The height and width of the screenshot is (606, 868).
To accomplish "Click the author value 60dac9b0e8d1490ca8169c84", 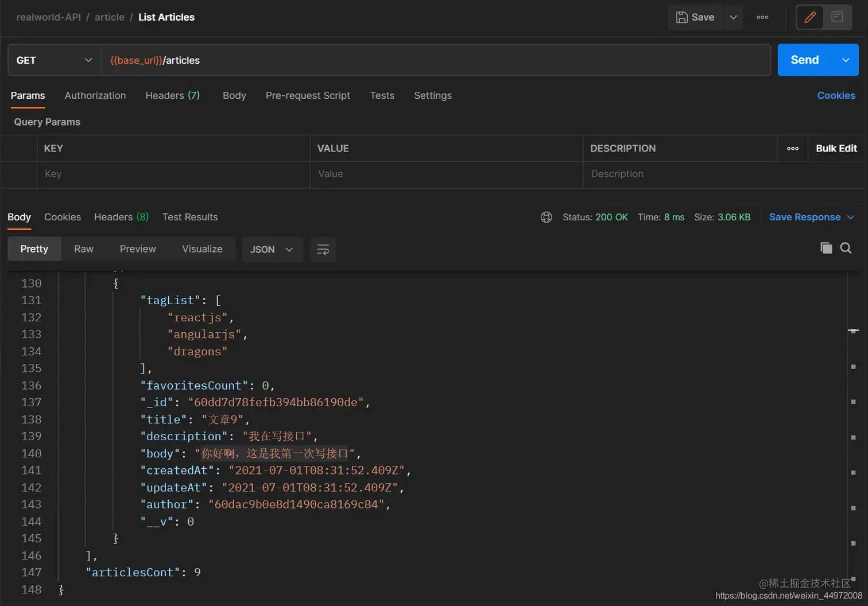I will point(296,504).
